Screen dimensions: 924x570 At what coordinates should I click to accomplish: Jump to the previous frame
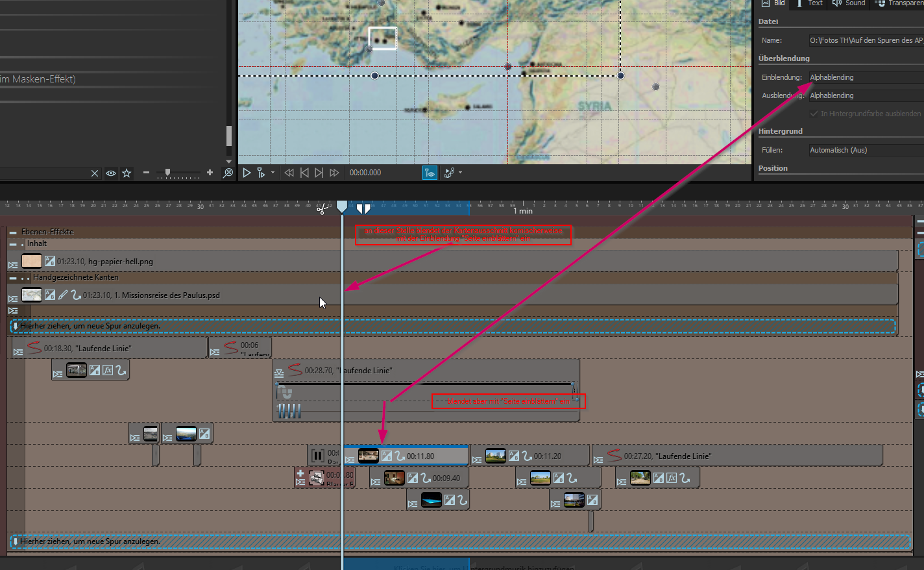[304, 173]
